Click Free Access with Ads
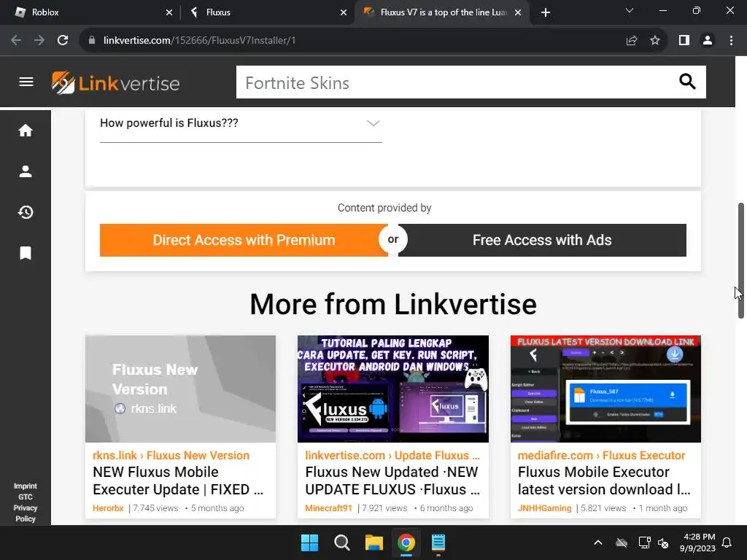 (x=542, y=240)
